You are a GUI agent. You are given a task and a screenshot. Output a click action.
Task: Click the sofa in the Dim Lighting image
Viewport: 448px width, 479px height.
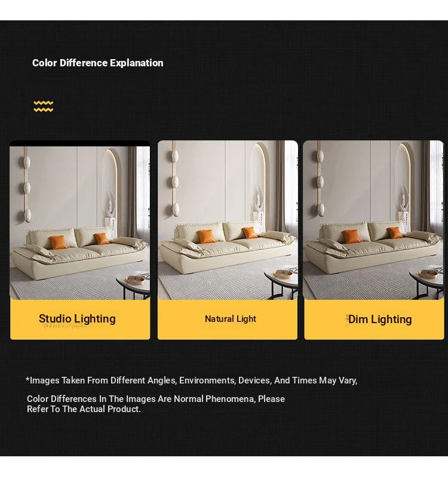[373, 247]
